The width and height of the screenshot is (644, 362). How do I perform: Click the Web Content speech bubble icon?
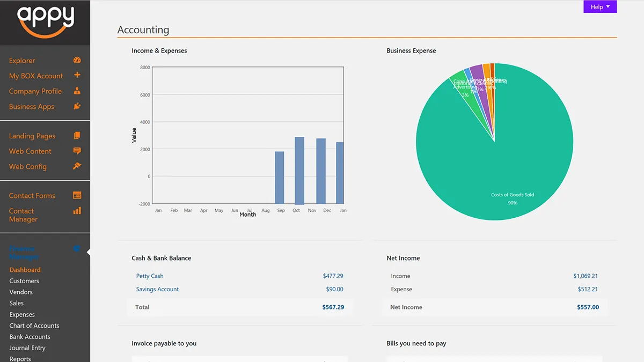tap(77, 151)
